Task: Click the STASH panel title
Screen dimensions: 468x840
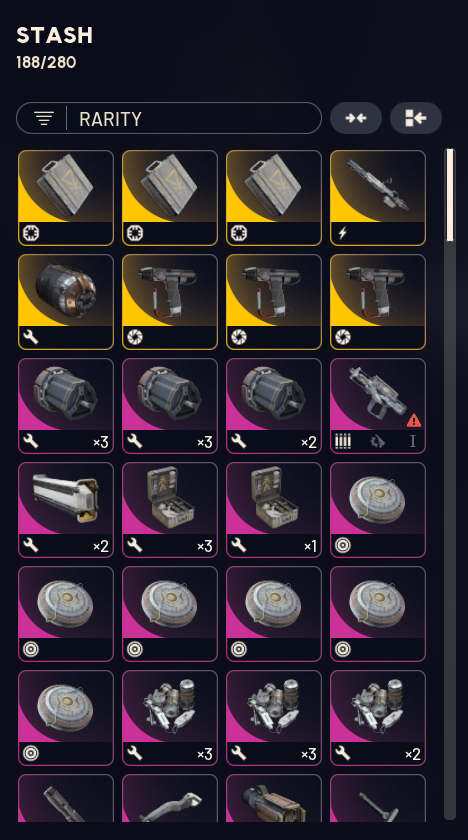Action: click(x=55, y=35)
